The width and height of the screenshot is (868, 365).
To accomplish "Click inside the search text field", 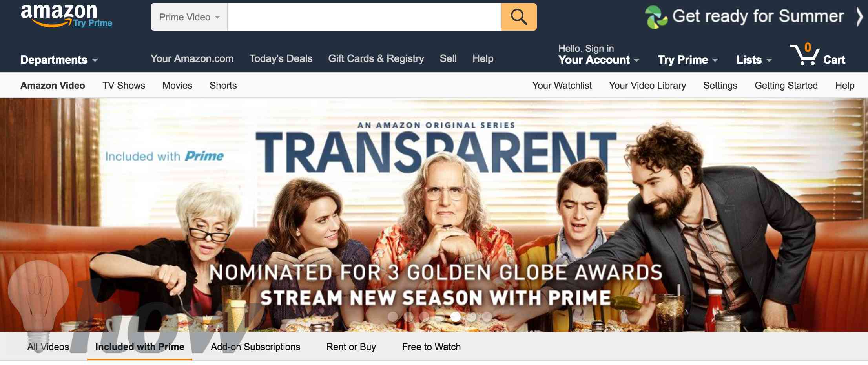I will point(364,17).
